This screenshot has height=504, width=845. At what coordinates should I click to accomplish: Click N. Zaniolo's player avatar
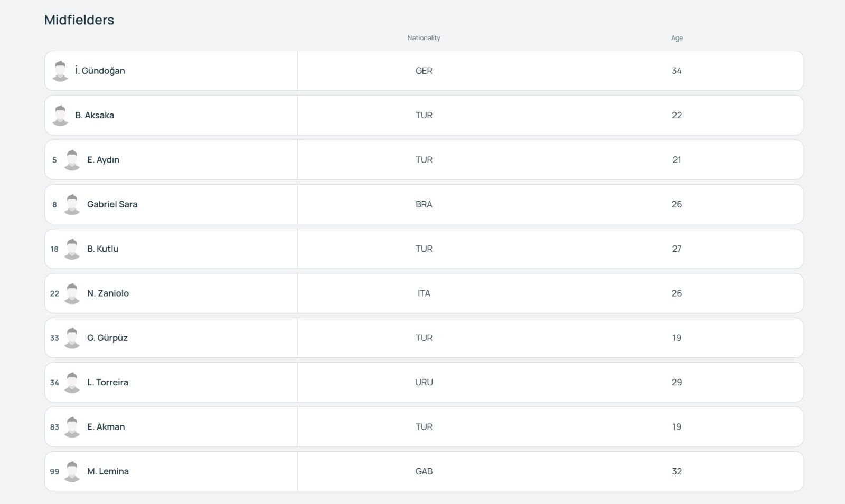point(72,293)
